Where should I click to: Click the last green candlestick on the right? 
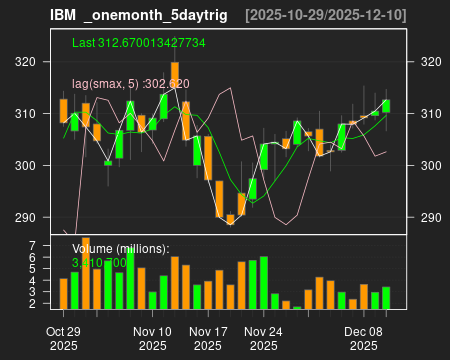click(386, 106)
